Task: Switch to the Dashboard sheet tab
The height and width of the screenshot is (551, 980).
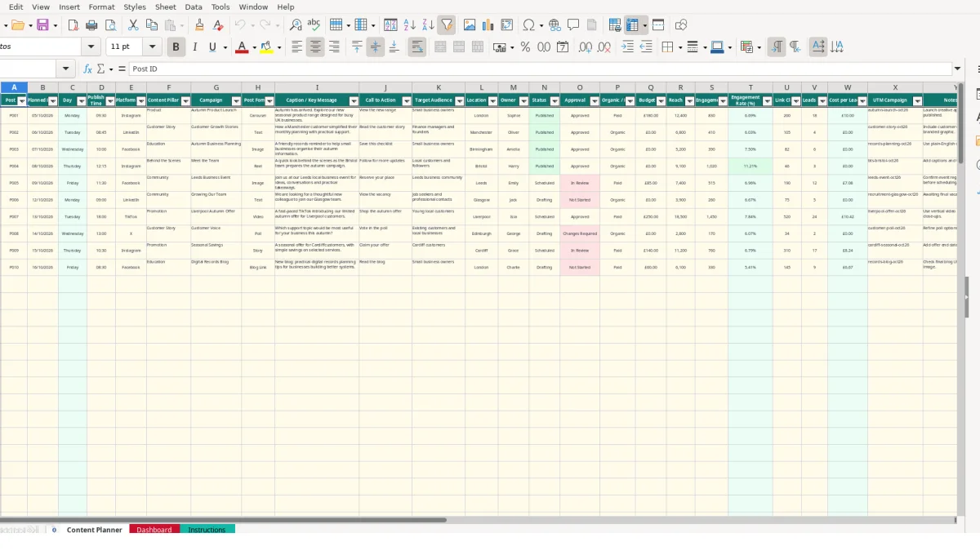Action: click(x=154, y=530)
